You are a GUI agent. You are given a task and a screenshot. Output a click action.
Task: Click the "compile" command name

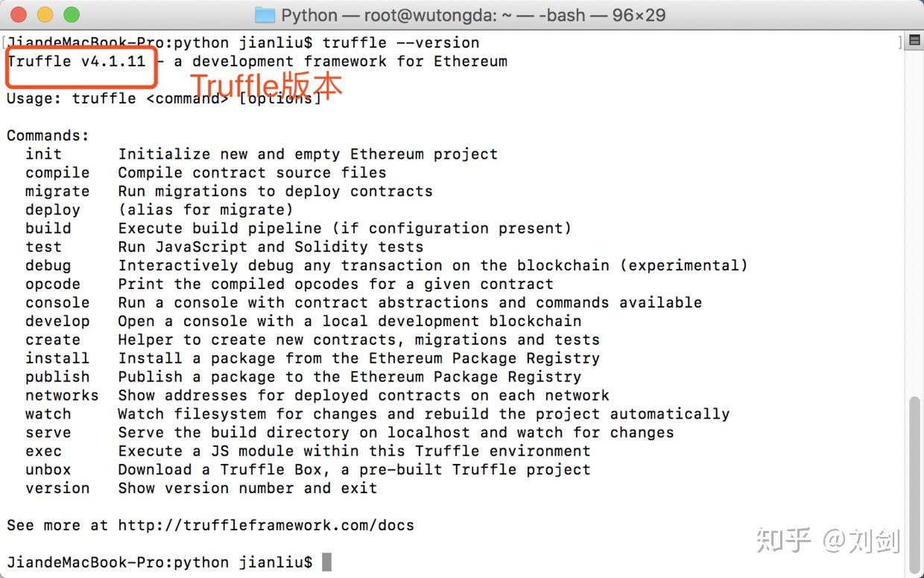pos(57,173)
